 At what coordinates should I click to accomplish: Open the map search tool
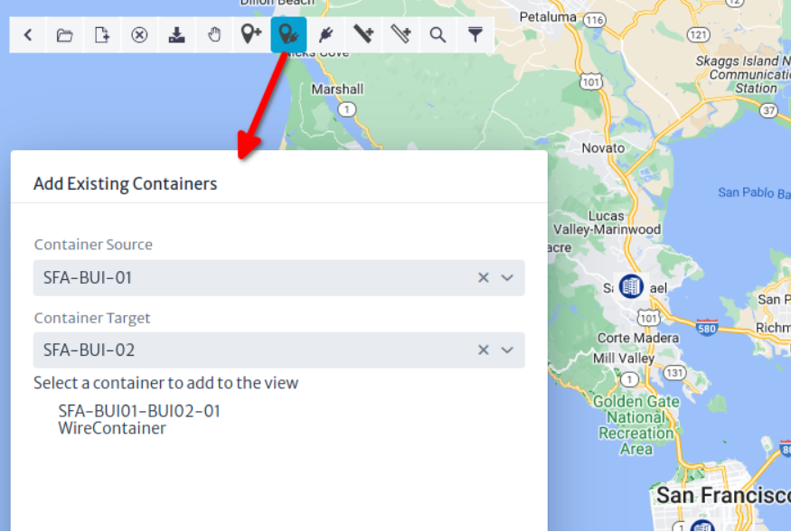pos(438,34)
